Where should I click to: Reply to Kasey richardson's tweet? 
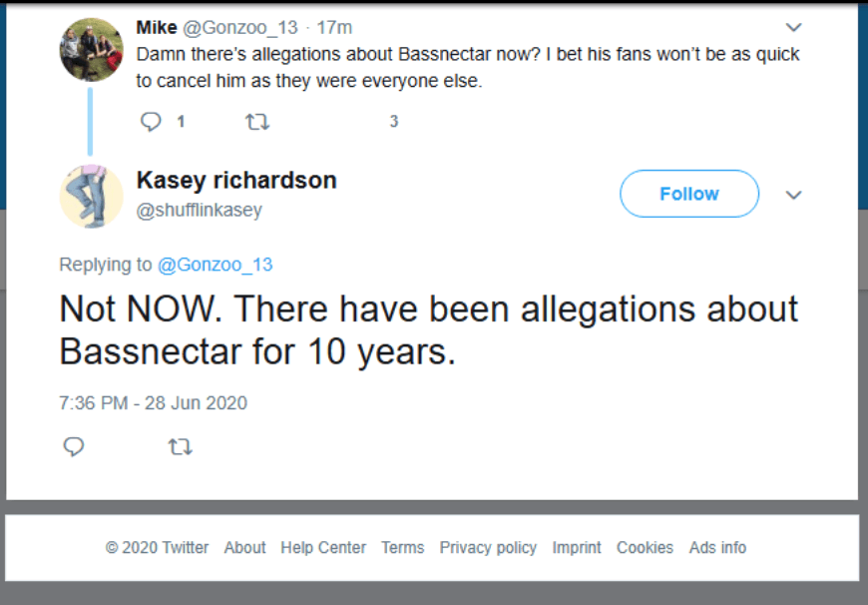pyautogui.click(x=74, y=447)
